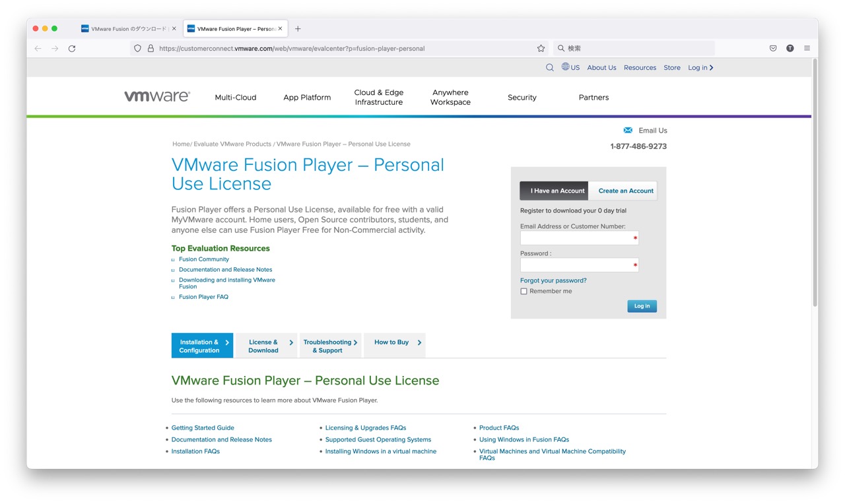Select the How to Buy tab

click(x=394, y=346)
